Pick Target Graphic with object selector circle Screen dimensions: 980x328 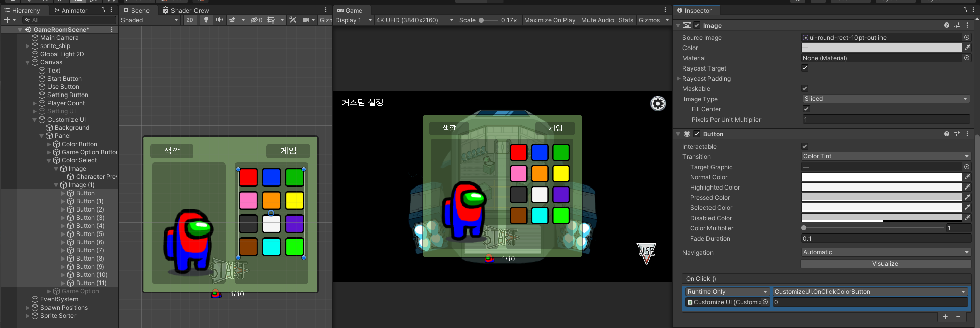967,167
